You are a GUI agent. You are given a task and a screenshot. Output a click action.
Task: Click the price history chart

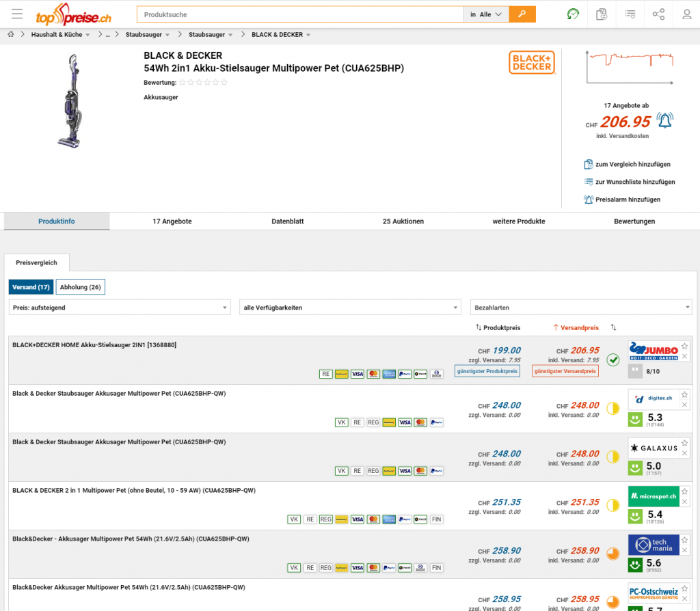(630, 68)
